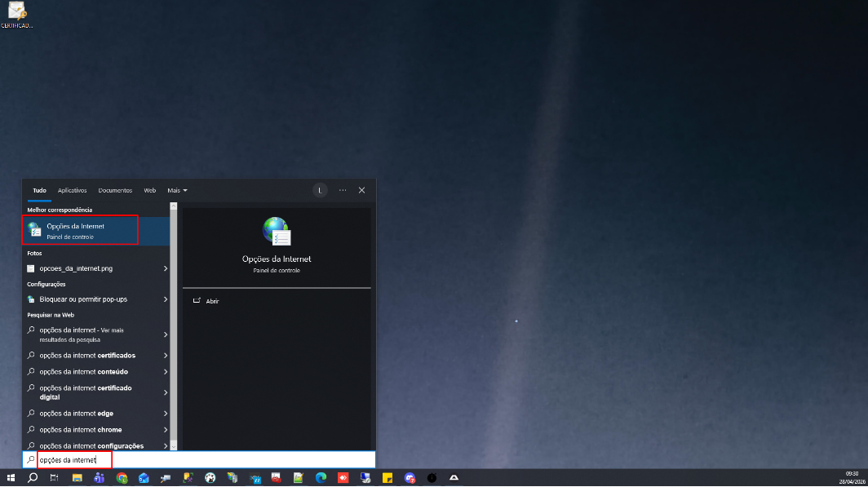Click the search input field with 'opções da internet'
The width and height of the screenshot is (868, 487).
click(199, 459)
